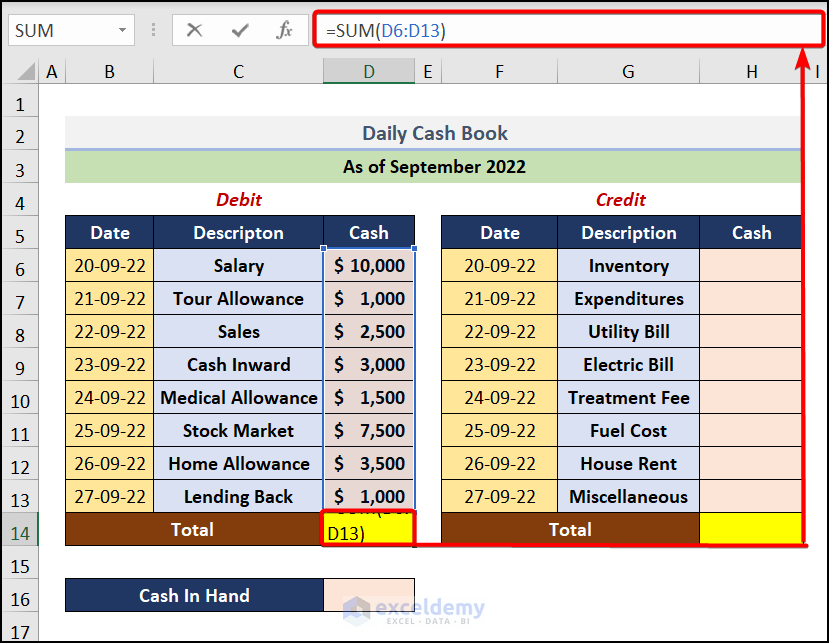The image size is (829, 643).
Task: Select the debit date 27-09-22 cell
Action: (x=109, y=497)
